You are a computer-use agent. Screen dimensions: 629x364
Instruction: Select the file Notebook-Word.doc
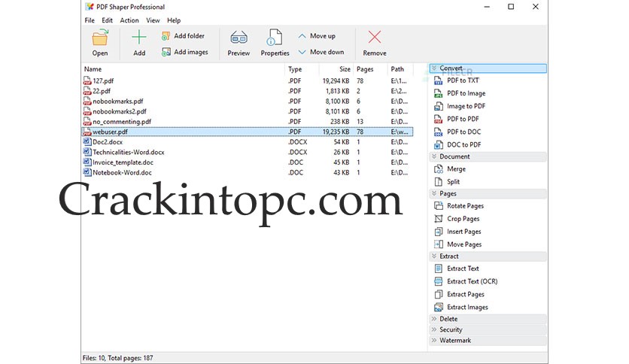point(122,173)
